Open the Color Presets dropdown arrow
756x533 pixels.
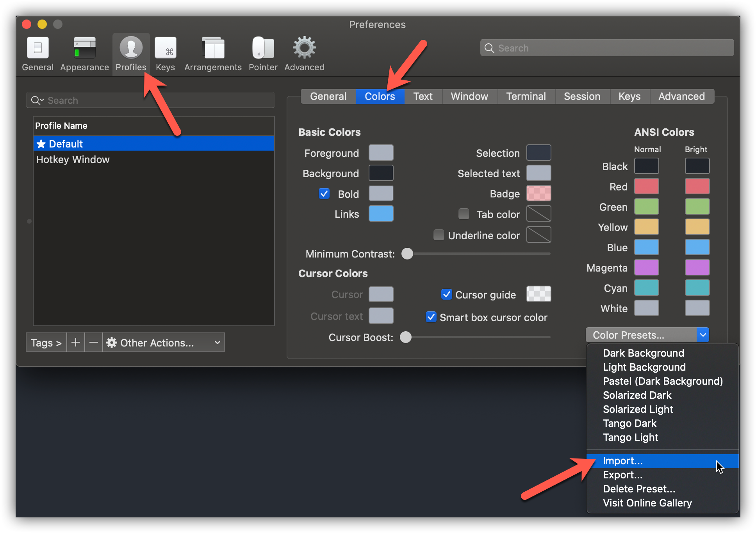click(703, 335)
